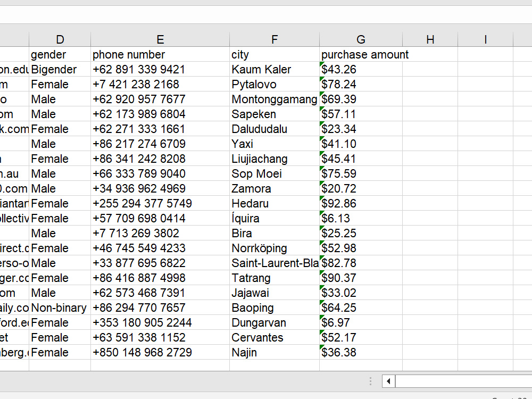Click the 'Dalududalu' city cell
The width and height of the screenshot is (532, 399).
pyautogui.click(x=275, y=129)
